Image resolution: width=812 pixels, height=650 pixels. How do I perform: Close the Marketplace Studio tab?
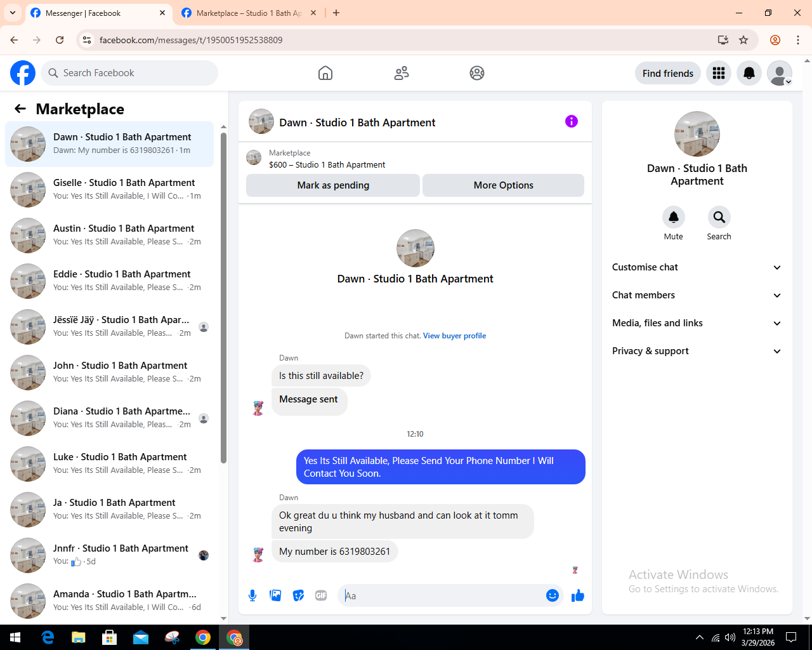(313, 13)
